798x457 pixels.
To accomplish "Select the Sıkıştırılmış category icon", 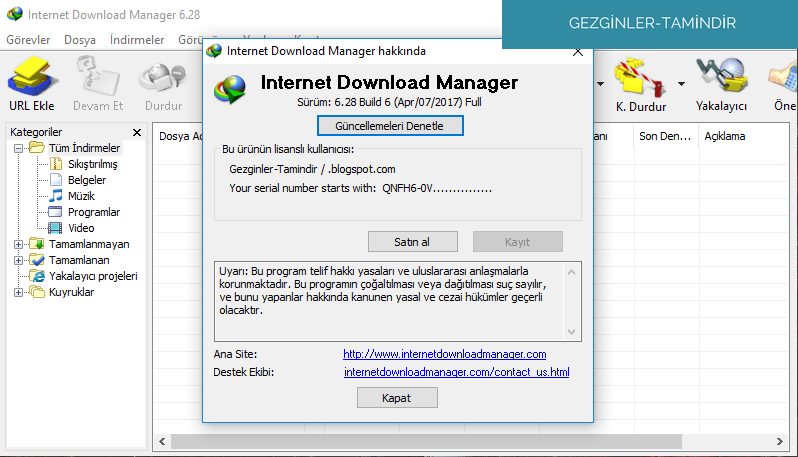I will (56, 164).
